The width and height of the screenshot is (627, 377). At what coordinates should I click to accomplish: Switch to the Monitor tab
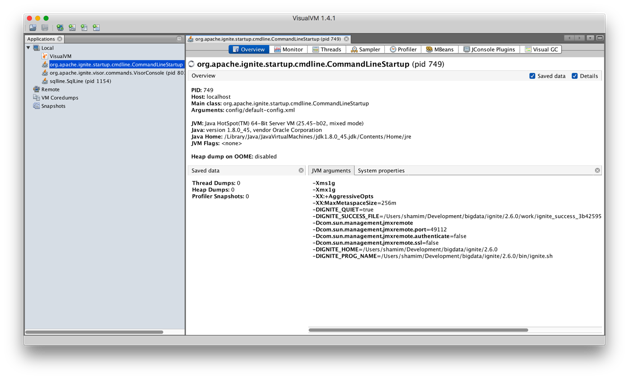pos(288,49)
